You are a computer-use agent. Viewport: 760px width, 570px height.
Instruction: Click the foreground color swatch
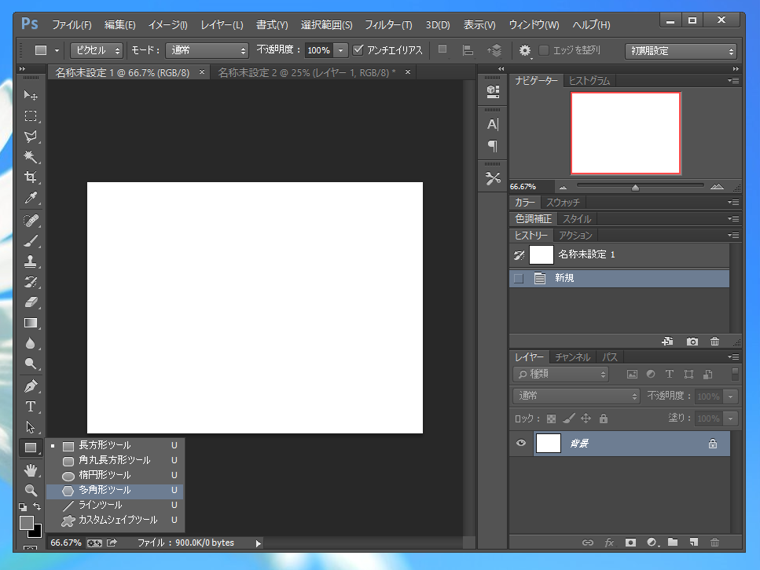tap(26, 522)
